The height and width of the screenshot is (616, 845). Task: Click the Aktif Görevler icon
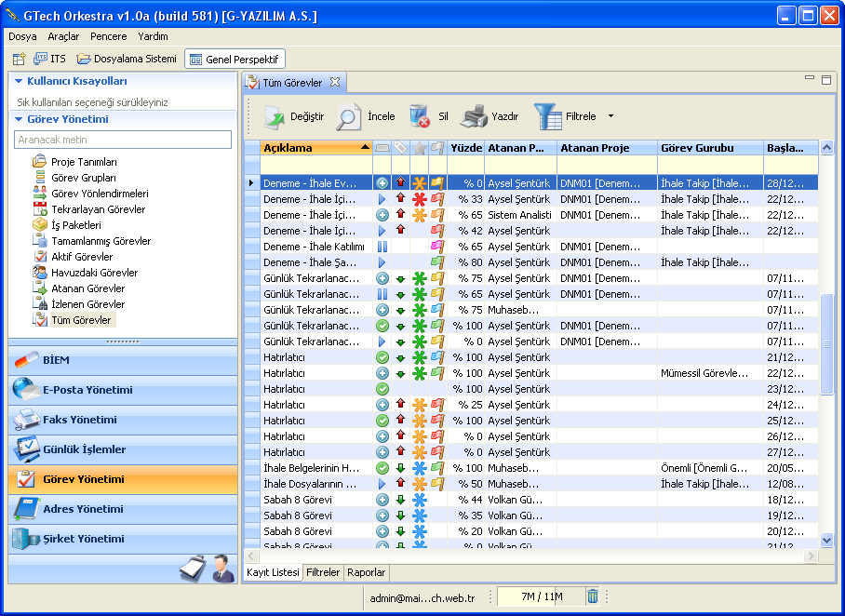coord(40,256)
